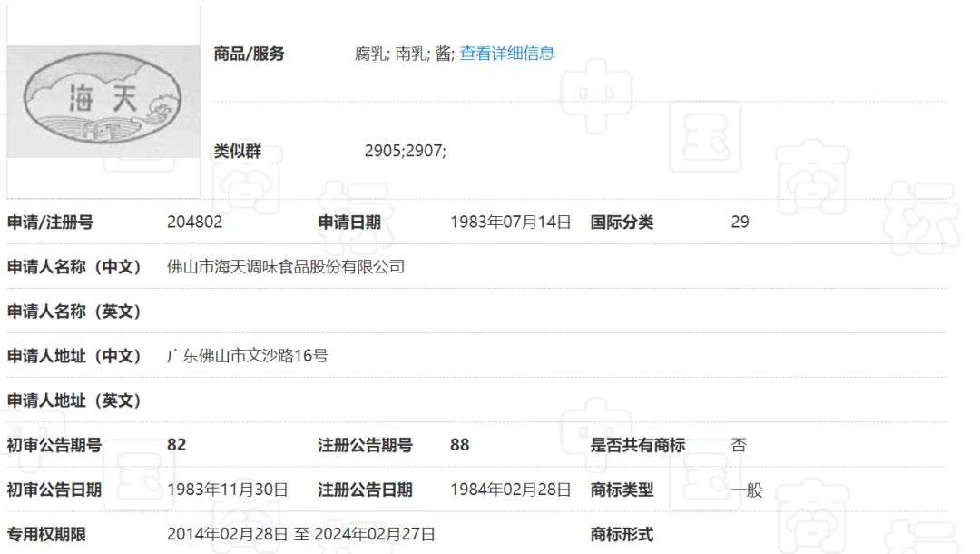Select the date 1984年02月28日
This screenshot has height=554, width=980.
click(511, 490)
